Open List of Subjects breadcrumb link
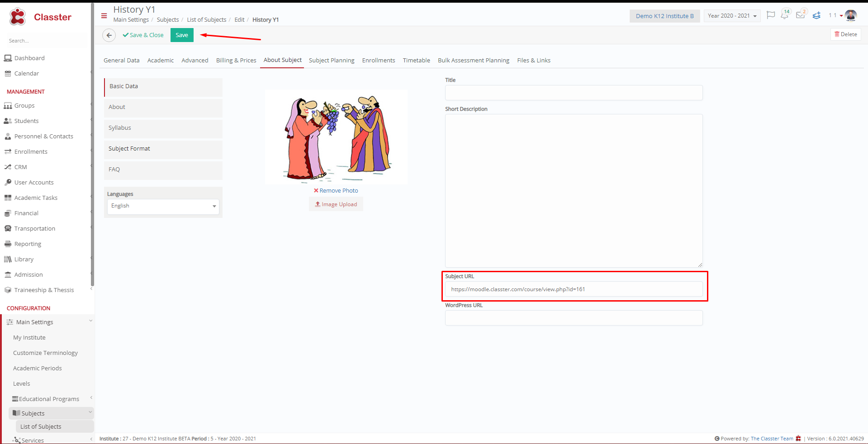 pyautogui.click(x=206, y=20)
